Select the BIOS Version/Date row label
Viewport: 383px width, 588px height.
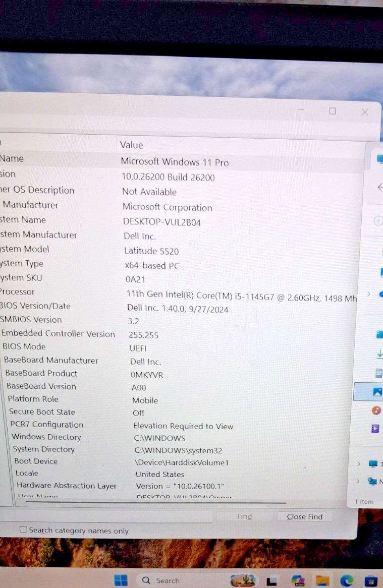pyautogui.click(x=35, y=306)
